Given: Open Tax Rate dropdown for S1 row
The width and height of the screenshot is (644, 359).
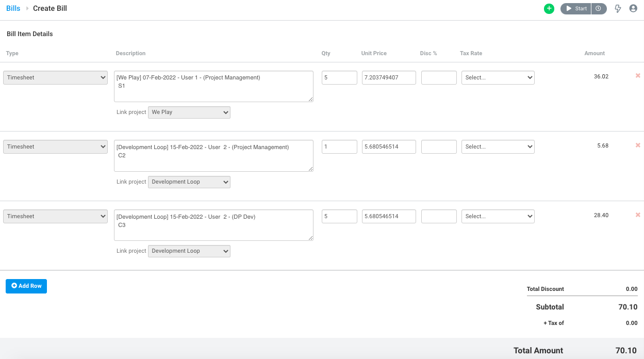Looking at the screenshot, I should tap(498, 77).
